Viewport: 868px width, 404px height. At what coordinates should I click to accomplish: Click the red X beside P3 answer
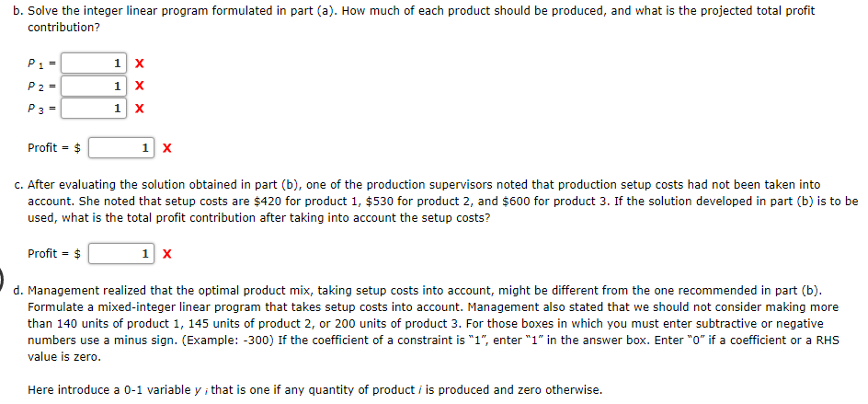(140, 109)
